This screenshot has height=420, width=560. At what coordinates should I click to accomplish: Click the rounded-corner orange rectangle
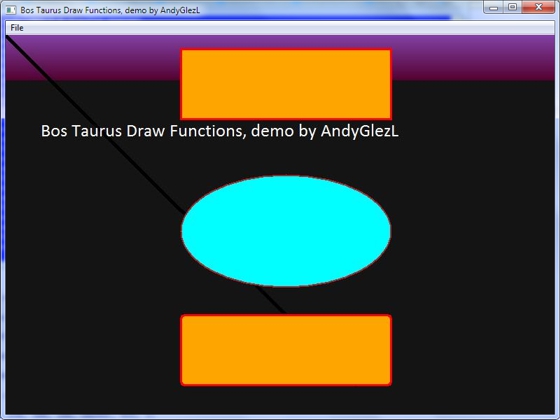pyautogui.click(x=286, y=350)
